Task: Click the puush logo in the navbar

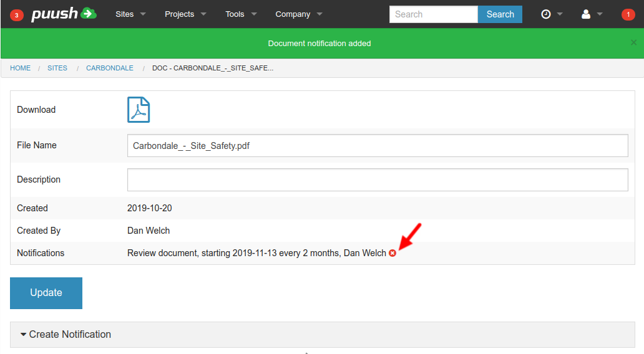Action: point(64,14)
